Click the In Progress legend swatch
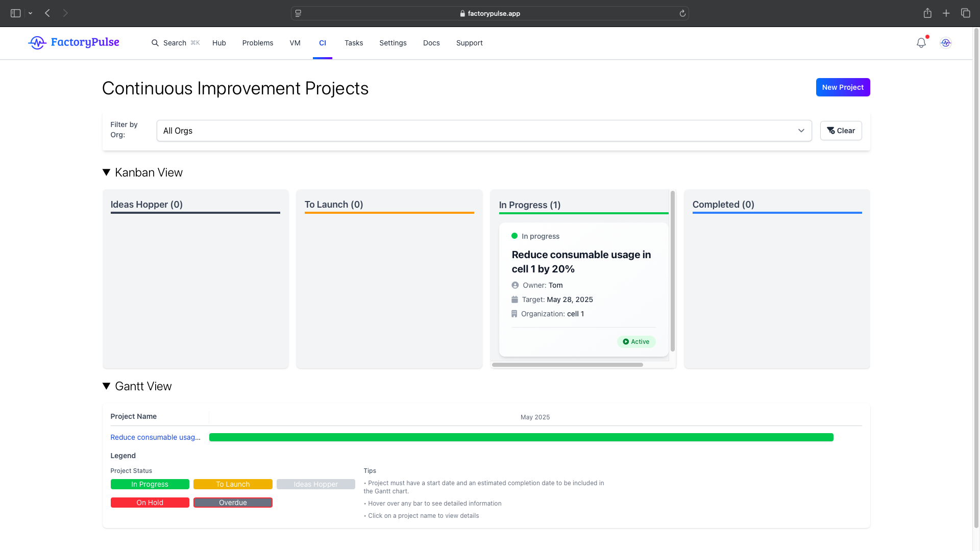980x551 pixels. point(150,484)
